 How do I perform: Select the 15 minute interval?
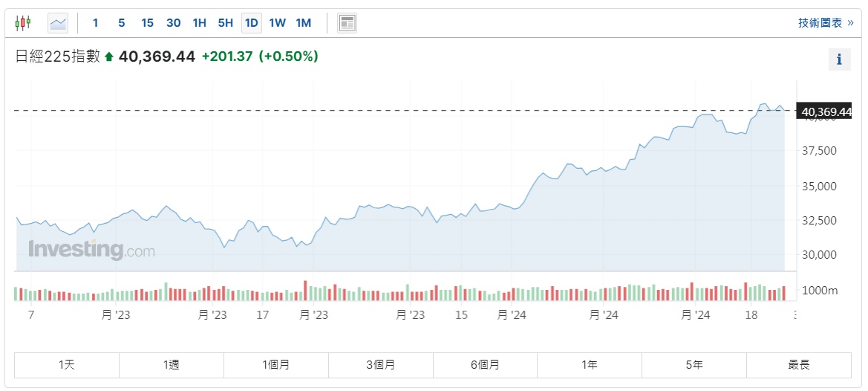coord(147,23)
